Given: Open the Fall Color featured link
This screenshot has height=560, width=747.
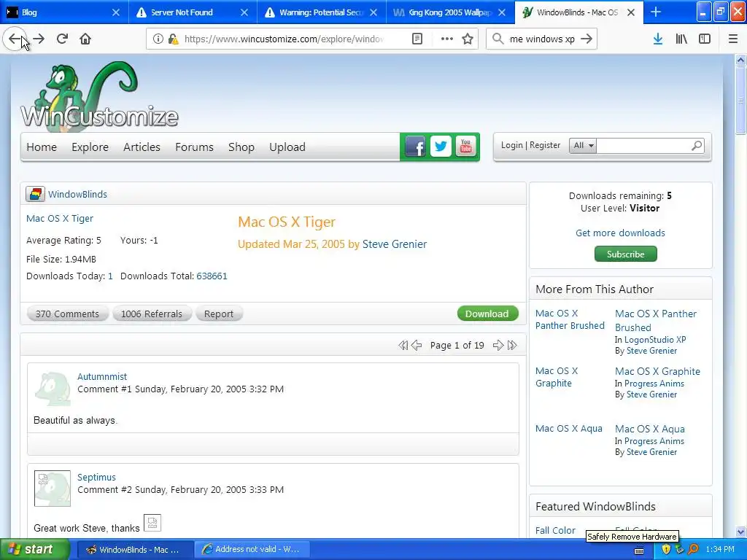Looking at the screenshot, I should (555, 531).
